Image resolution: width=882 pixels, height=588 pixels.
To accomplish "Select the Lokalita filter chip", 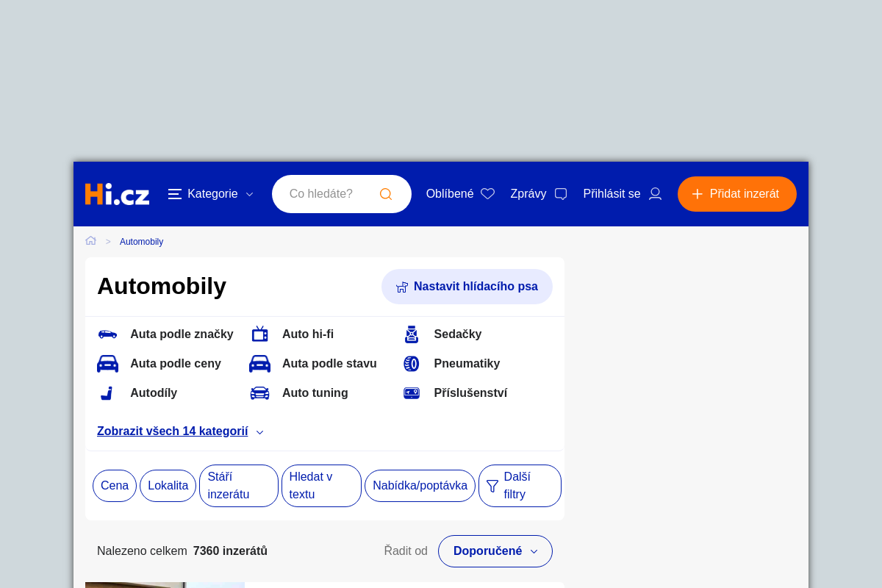I will tap(168, 486).
